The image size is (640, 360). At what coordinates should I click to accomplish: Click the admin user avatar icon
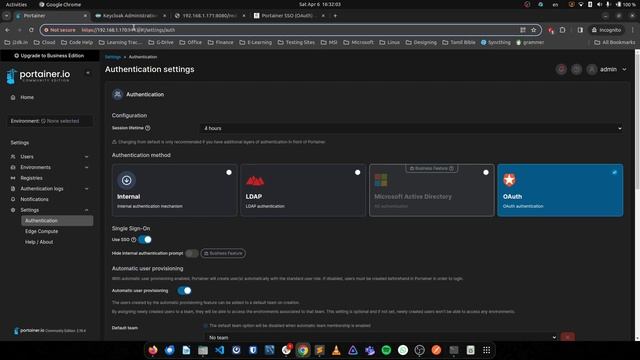(591, 69)
